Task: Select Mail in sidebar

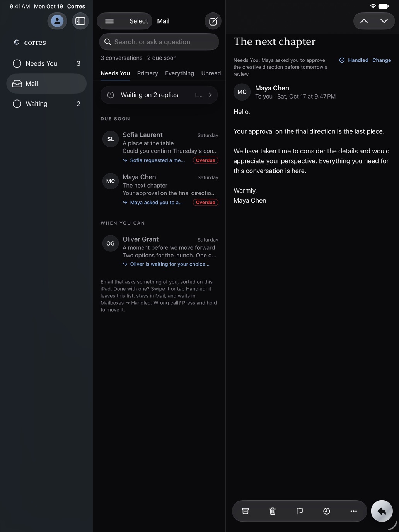Action: pyautogui.click(x=46, y=84)
